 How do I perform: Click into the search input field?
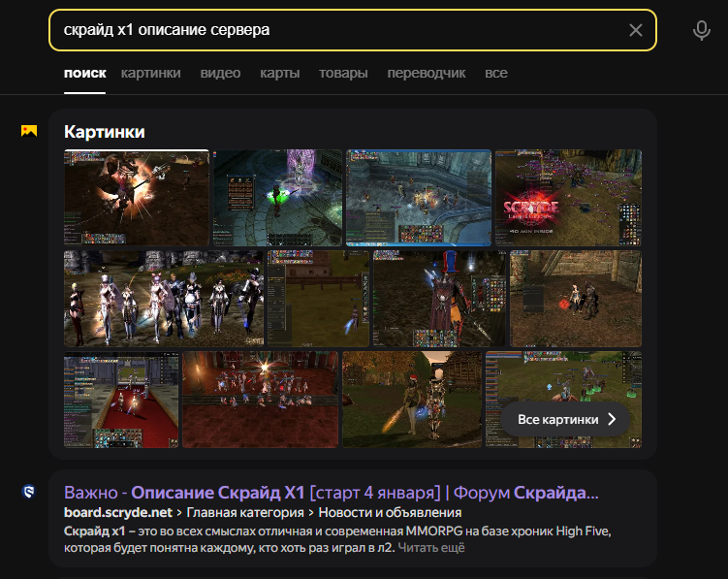[339, 30]
